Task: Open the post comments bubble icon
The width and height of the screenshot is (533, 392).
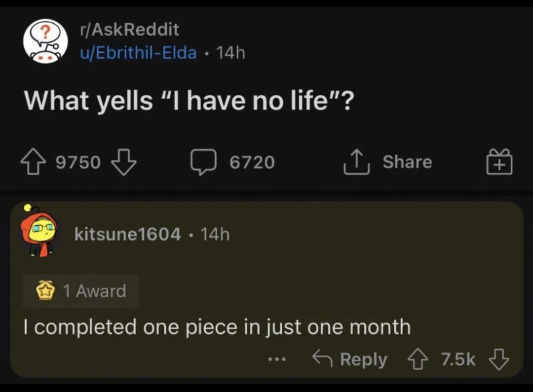Action: (203, 162)
